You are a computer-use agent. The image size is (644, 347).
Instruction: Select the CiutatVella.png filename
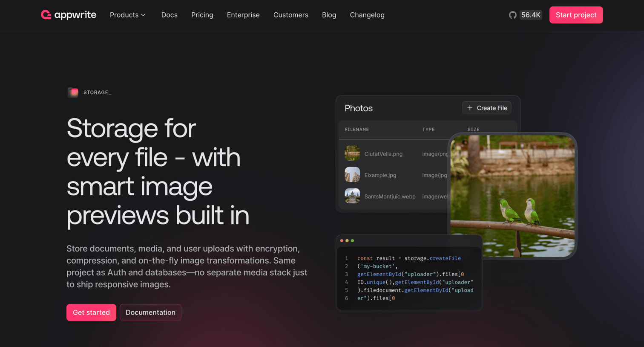coord(383,154)
